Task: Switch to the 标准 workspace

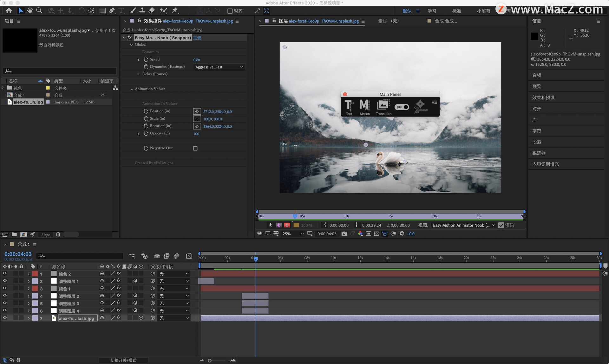Action: point(456,11)
